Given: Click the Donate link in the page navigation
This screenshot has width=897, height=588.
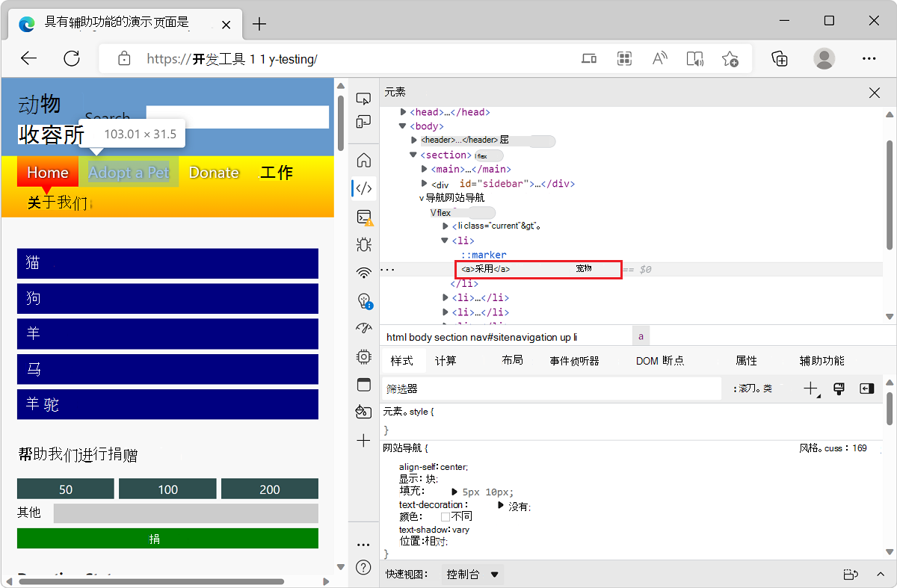Looking at the screenshot, I should click(x=214, y=173).
